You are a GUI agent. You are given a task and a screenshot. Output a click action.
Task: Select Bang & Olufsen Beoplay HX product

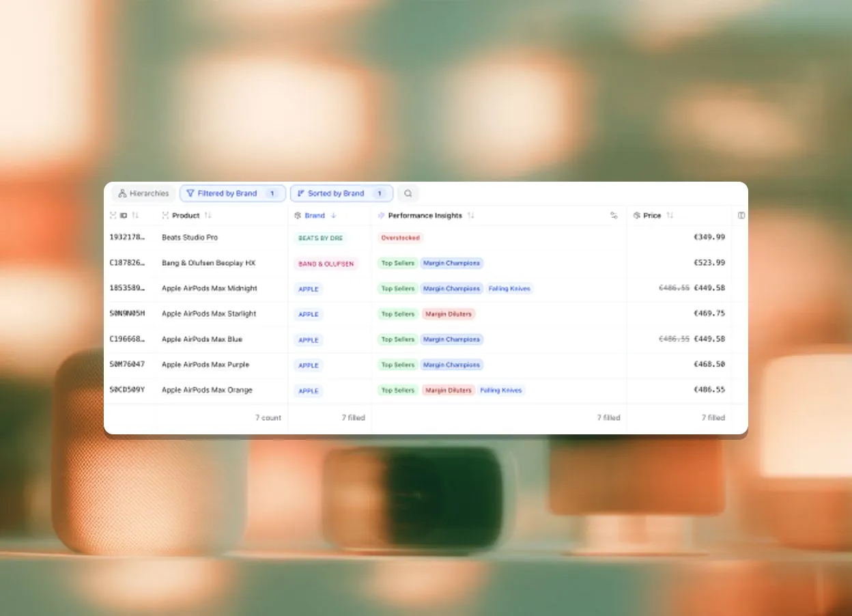(208, 263)
